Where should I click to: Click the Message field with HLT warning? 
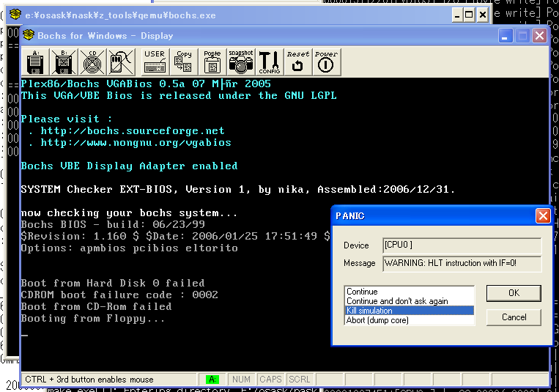pos(462,263)
